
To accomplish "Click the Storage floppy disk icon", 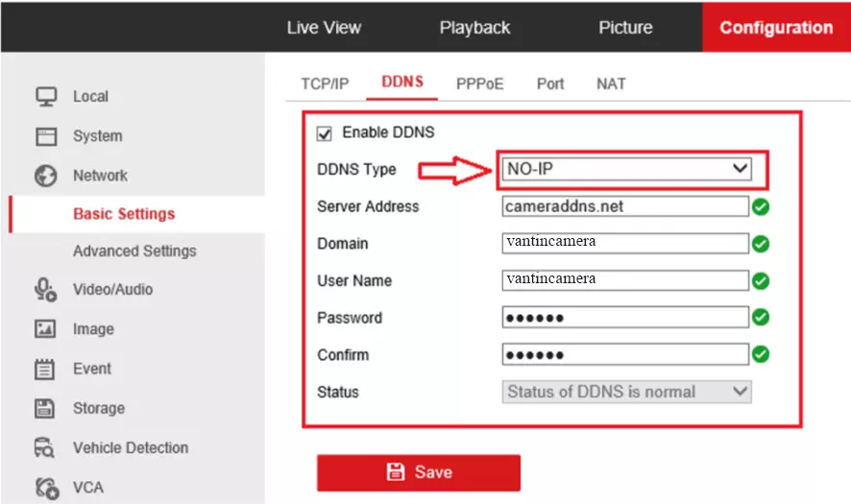I will (x=44, y=409).
